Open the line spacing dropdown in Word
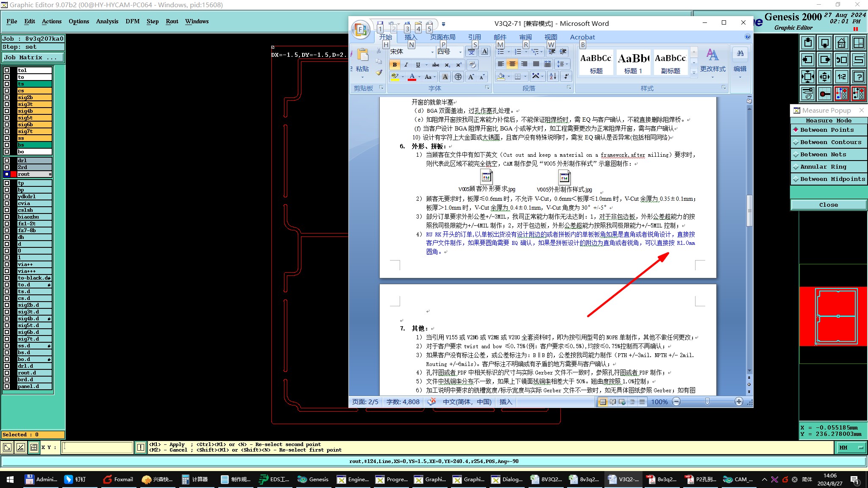868x488 pixels. pyautogui.click(x=562, y=64)
